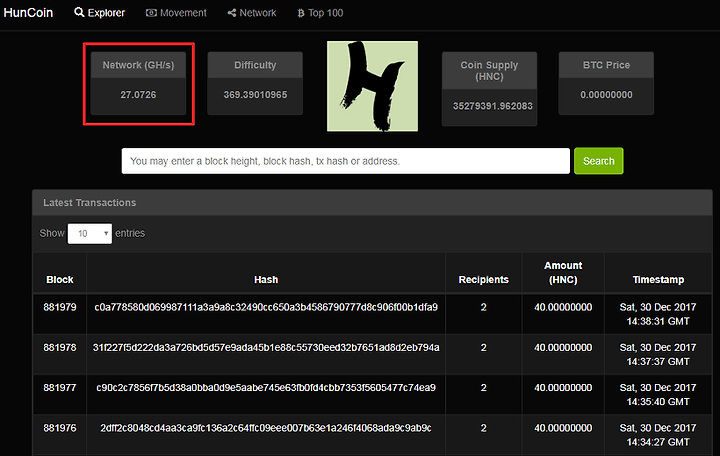
Task: Open block 881979
Action: pos(60,307)
